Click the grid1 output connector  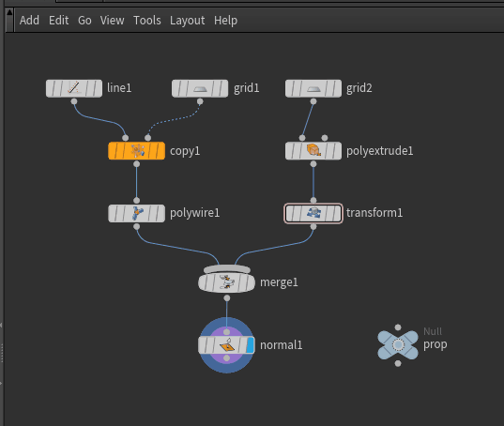200,101
